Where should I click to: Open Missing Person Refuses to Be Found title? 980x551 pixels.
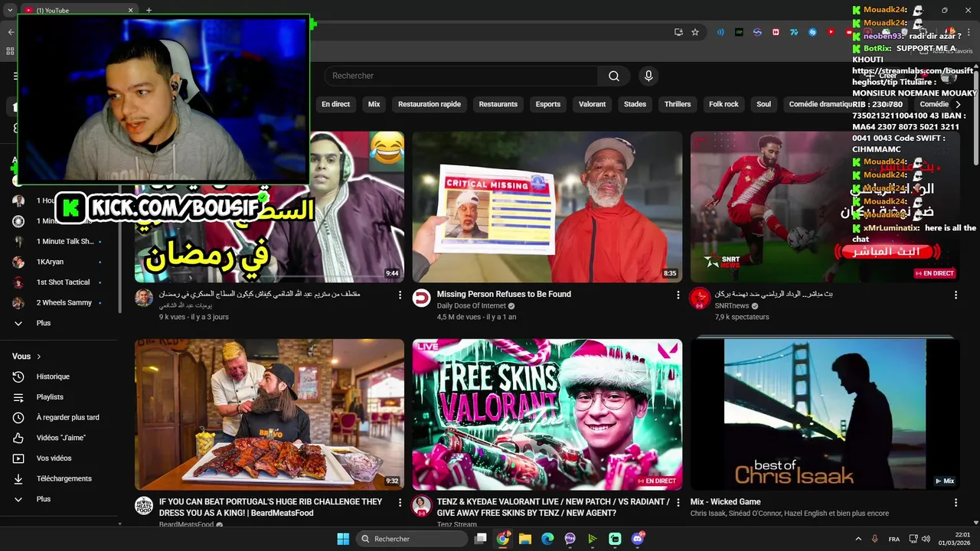point(504,294)
